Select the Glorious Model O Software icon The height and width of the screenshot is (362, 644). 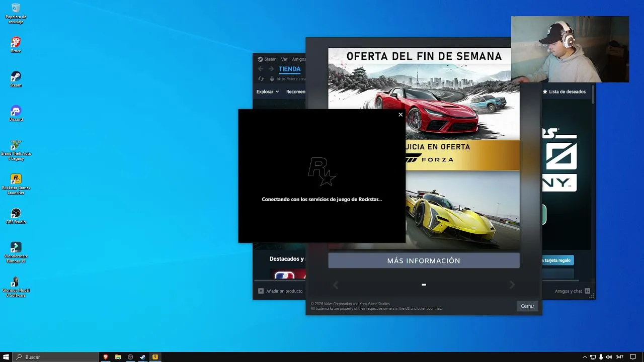[16, 287]
